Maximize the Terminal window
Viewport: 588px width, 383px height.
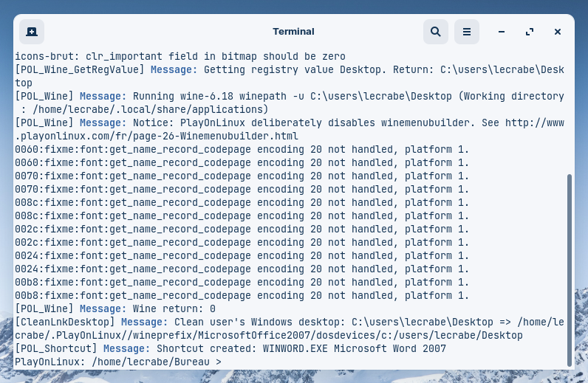click(x=530, y=32)
